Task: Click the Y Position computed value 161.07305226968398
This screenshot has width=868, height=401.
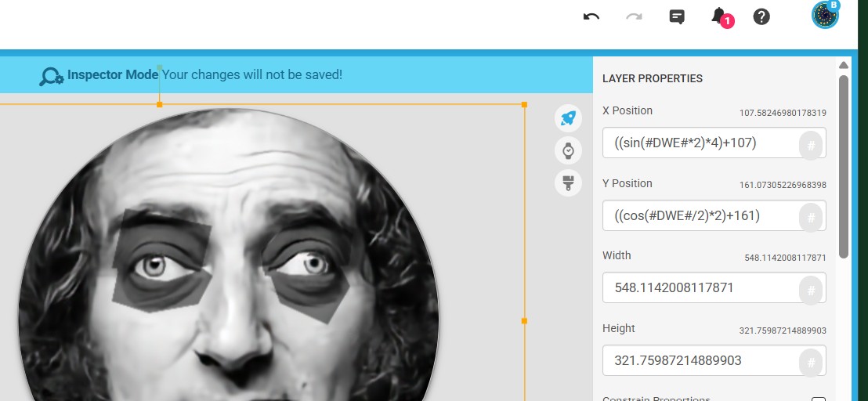Action: pyautogui.click(x=783, y=185)
